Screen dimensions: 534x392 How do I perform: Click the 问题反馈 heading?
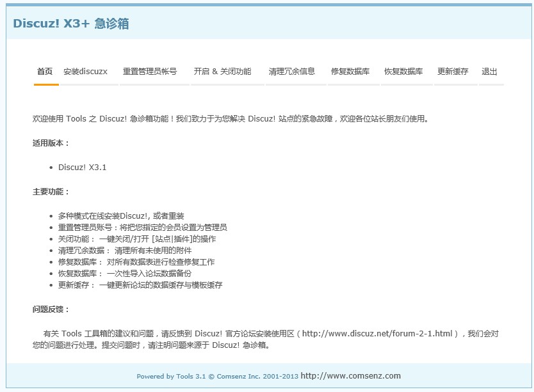tap(51, 310)
